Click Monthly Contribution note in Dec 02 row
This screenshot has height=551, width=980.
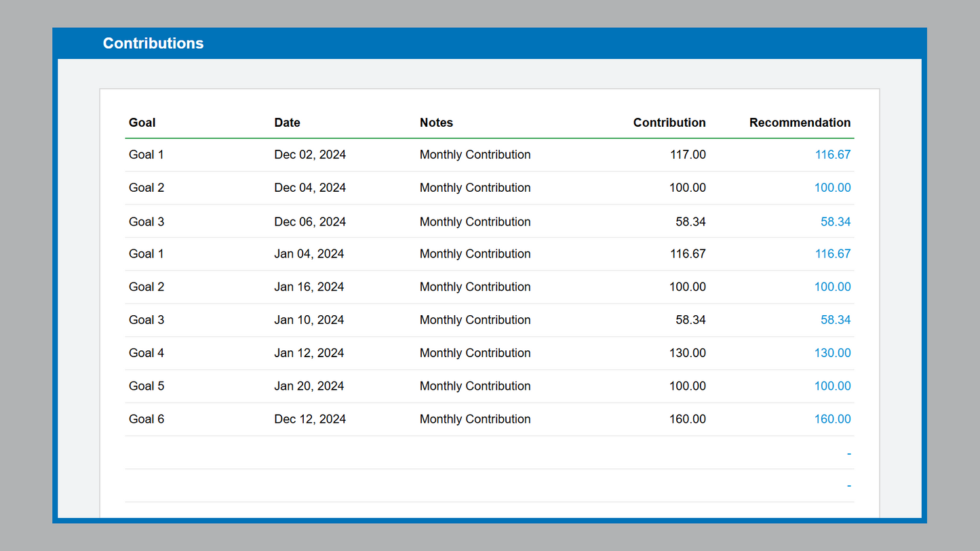pyautogui.click(x=475, y=155)
